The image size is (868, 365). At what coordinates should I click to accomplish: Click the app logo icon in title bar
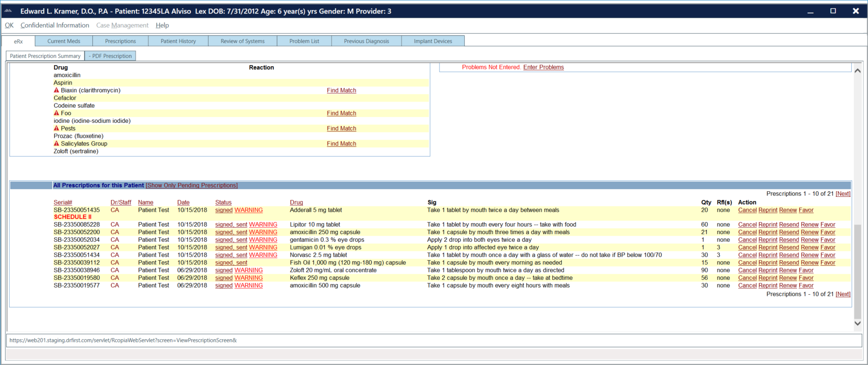pos(8,11)
